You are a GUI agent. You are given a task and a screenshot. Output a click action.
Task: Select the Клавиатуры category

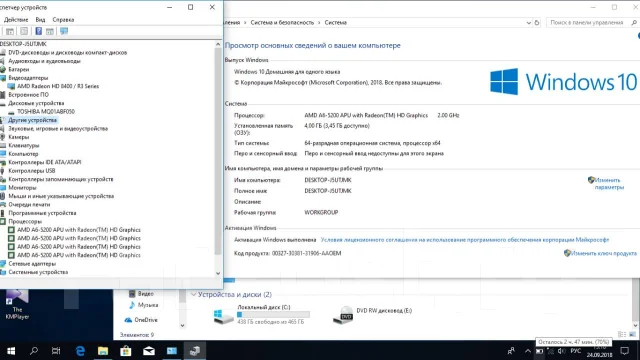pyautogui.click(x=24, y=145)
